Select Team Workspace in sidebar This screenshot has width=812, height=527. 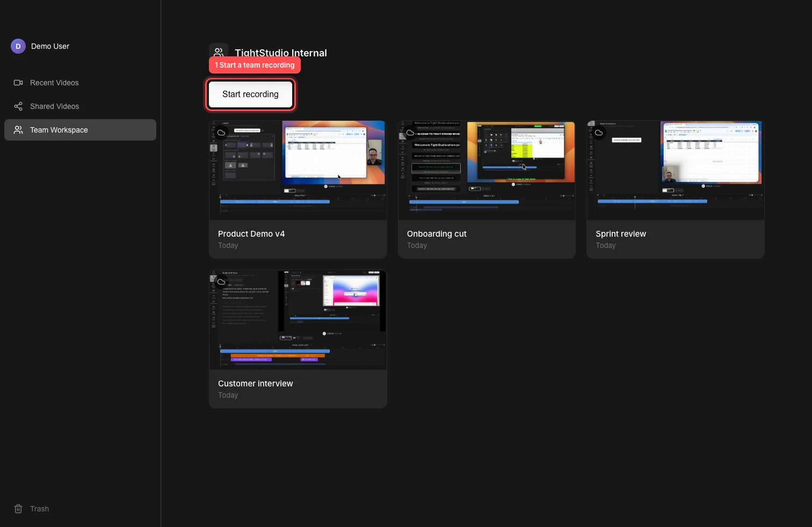[81, 130]
